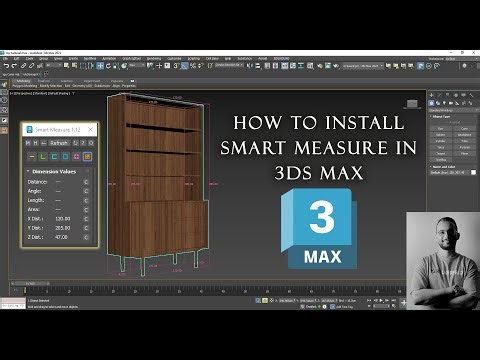Viewport: 480px width, 360px height.
Task: Toggle the Polygon Modeling ribbon panel
Action: point(25,86)
